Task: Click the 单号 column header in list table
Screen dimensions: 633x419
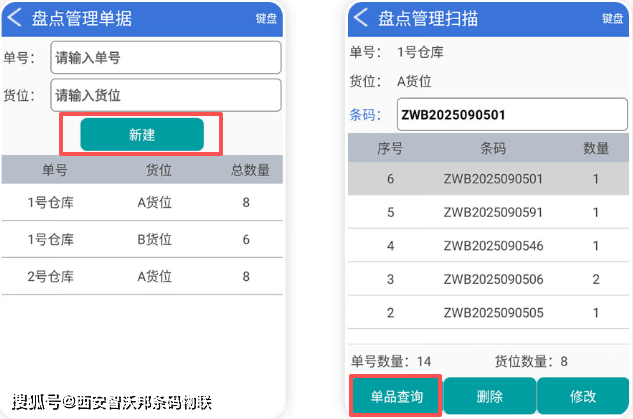Action: pos(55,170)
